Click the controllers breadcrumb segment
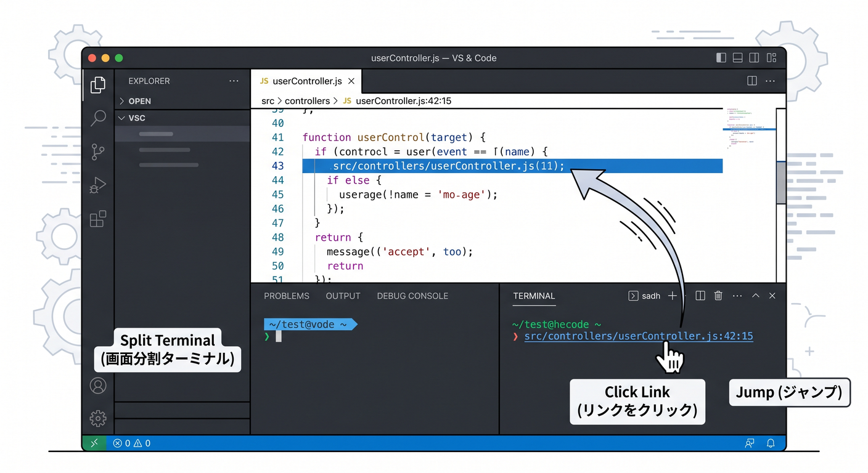The image size is (868, 473). 307,100
